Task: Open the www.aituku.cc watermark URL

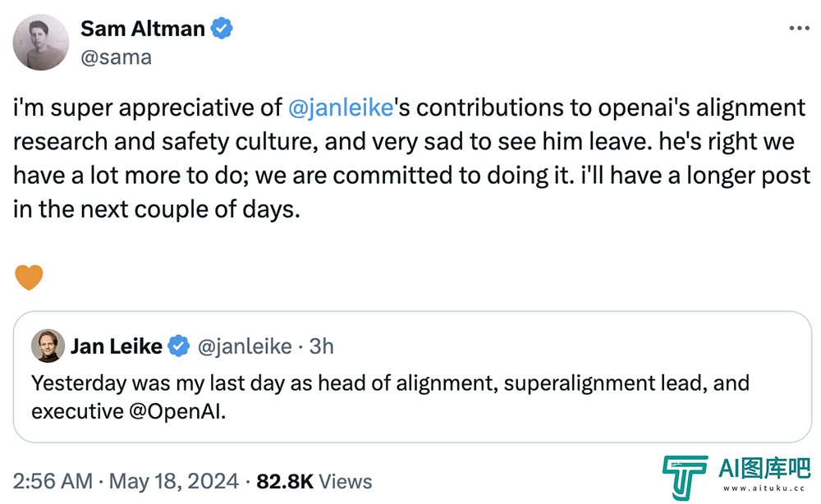Action: pyautogui.click(x=764, y=488)
